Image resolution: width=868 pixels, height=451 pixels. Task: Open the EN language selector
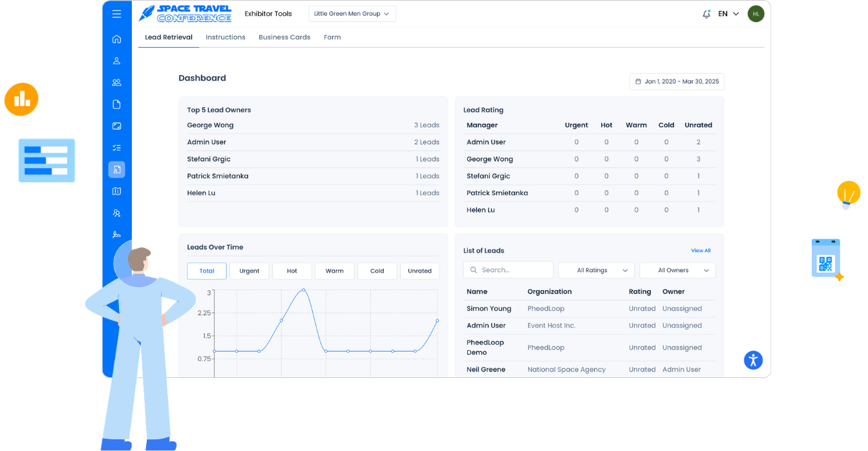728,14
